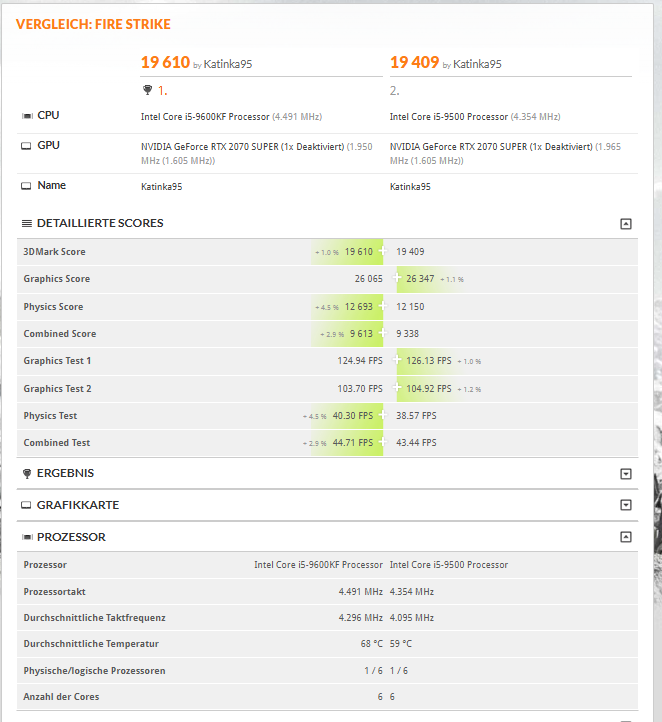This screenshot has width=662, height=722.
Task: Open the 19 610 score result
Action: coord(165,62)
